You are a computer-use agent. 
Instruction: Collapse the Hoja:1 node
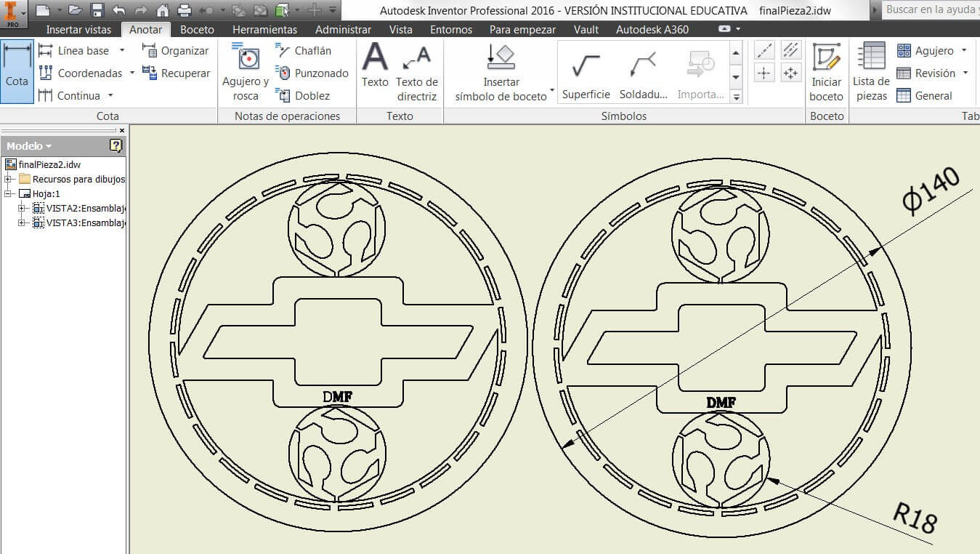pos(8,193)
